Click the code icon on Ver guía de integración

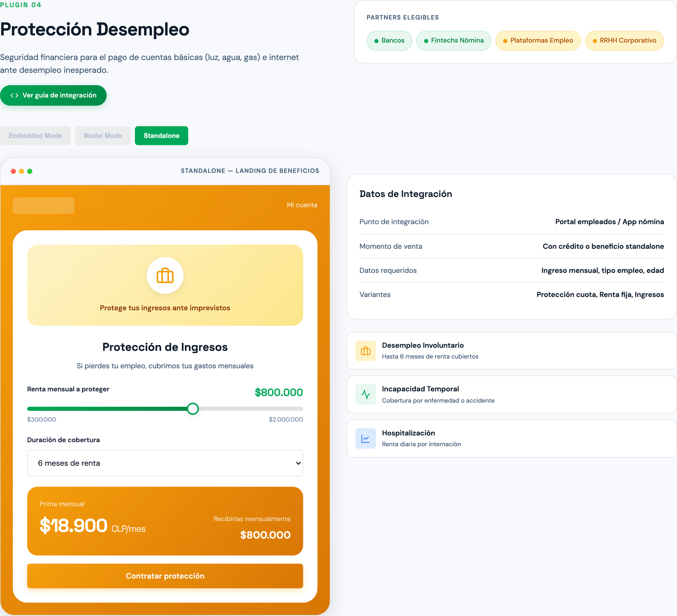click(14, 95)
